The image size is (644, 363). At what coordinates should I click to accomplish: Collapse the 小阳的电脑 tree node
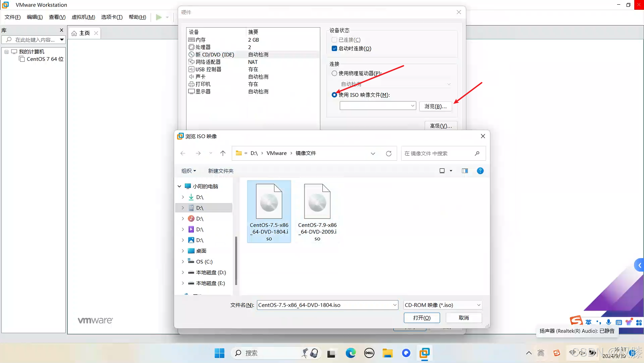[179, 186]
